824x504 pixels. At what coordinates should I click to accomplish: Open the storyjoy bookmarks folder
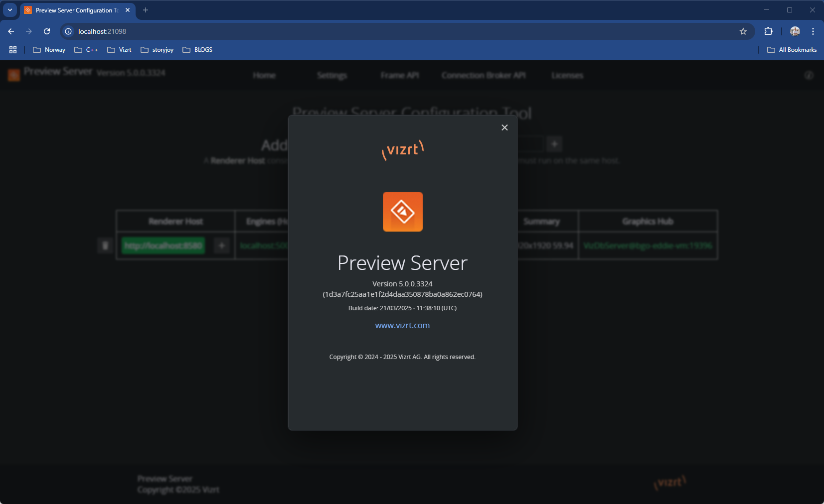pyautogui.click(x=157, y=50)
